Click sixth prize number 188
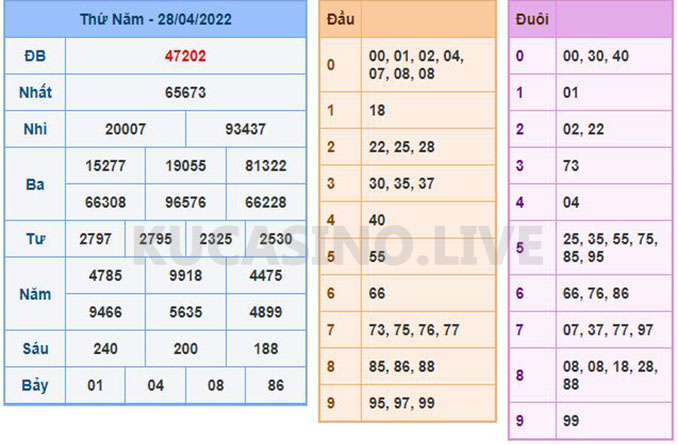Image resolution: width=678 pixels, height=445 pixels. [x=265, y=349]
